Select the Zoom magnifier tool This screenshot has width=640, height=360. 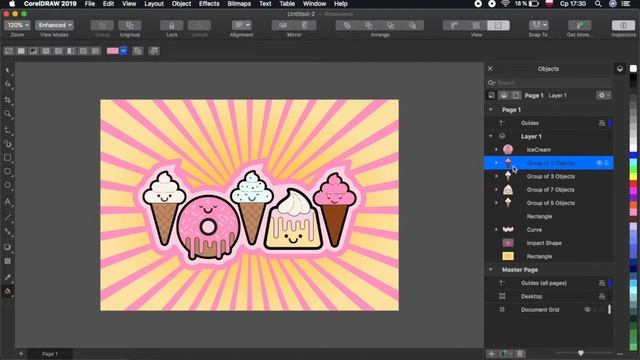pos(7,114)
